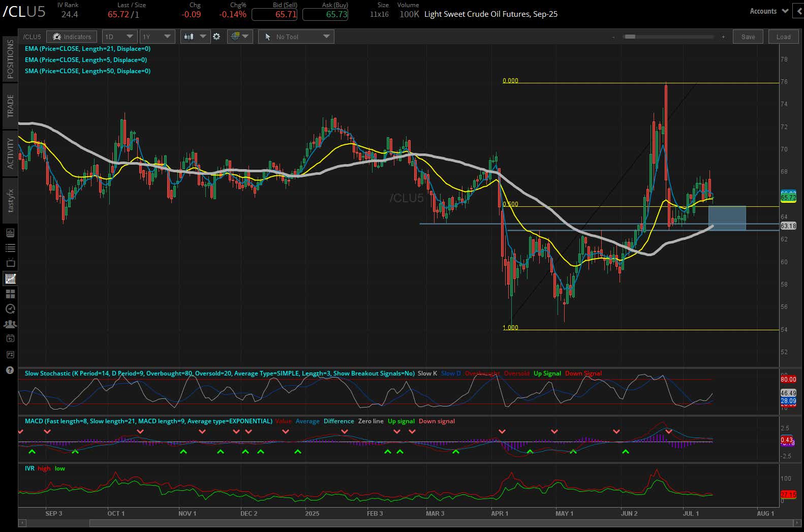Image resolution: width=804 pixels, height=532 pixels.
Task: Click the /CLU5 symbol field in chart toolbar
Action: 32,37
